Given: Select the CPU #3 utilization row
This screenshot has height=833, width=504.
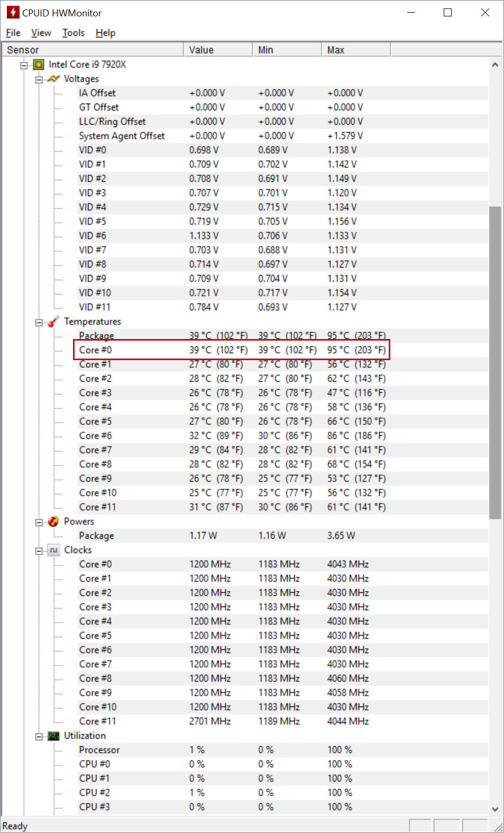Looking at the screenshot, I should [x=283, y=807].
